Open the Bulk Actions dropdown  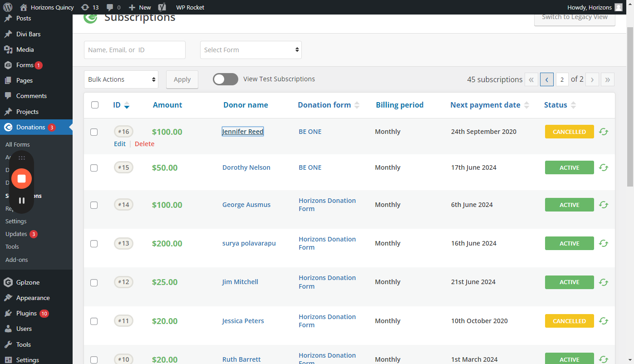click(x=121, y=79)
